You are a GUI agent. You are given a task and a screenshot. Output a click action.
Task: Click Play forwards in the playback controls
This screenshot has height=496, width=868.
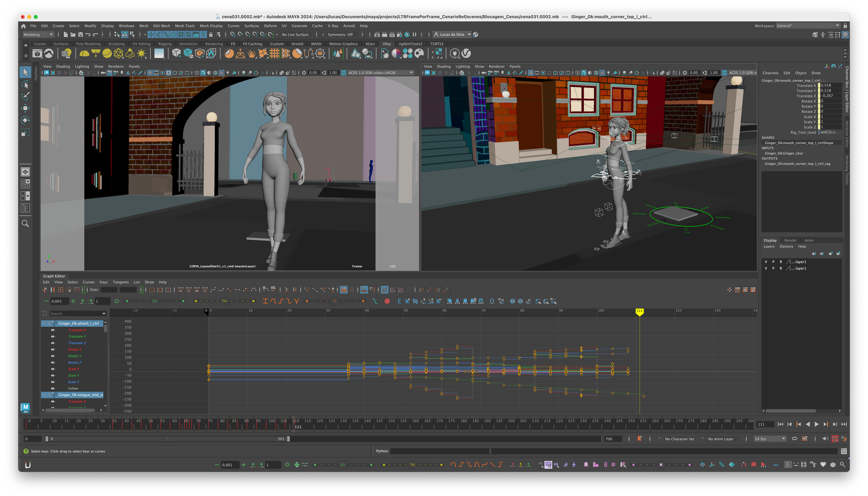816,424
